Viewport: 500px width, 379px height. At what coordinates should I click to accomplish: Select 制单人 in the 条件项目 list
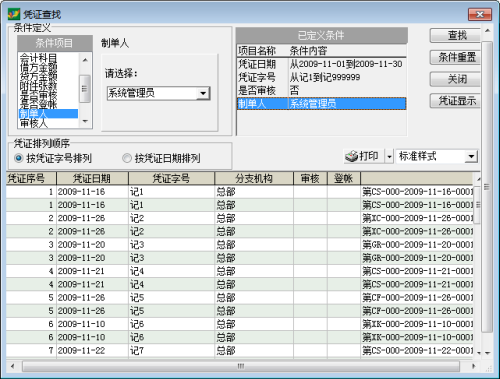pos(48,114)
